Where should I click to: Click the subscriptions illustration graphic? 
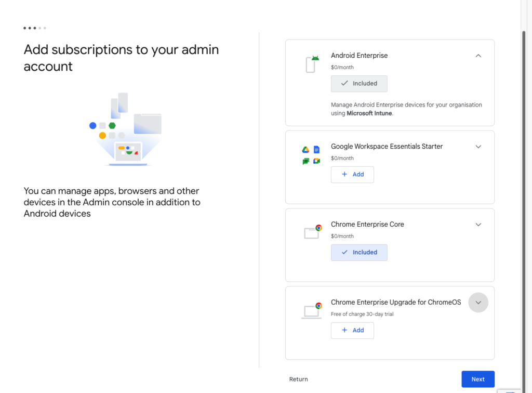(125, 129)
